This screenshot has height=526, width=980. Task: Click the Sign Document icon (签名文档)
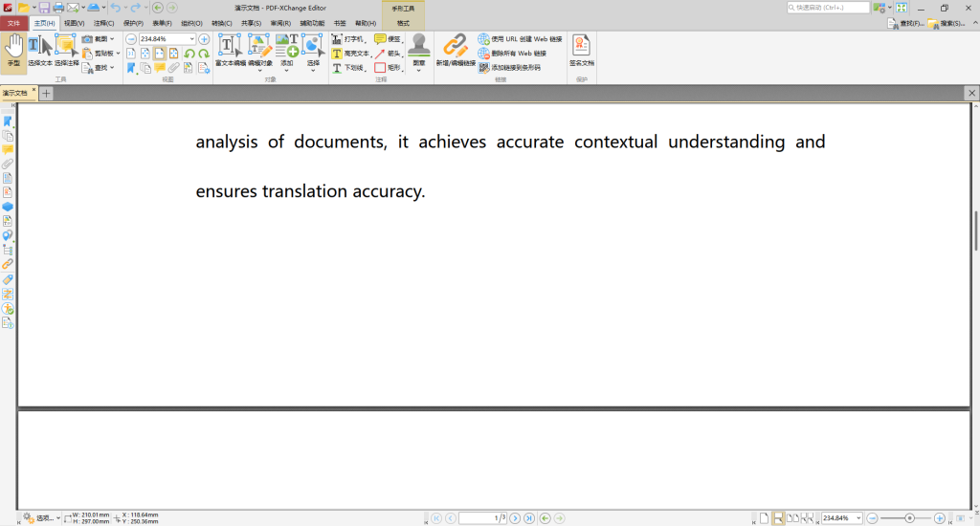coord(581,50)
